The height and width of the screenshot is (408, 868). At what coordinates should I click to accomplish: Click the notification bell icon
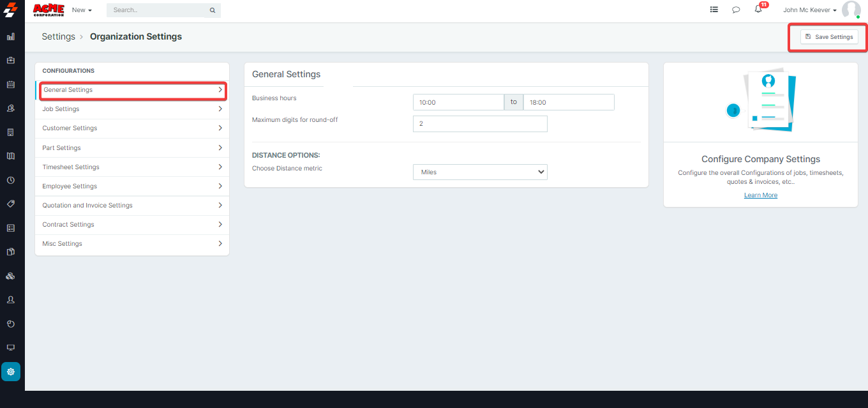coord(758,10)
